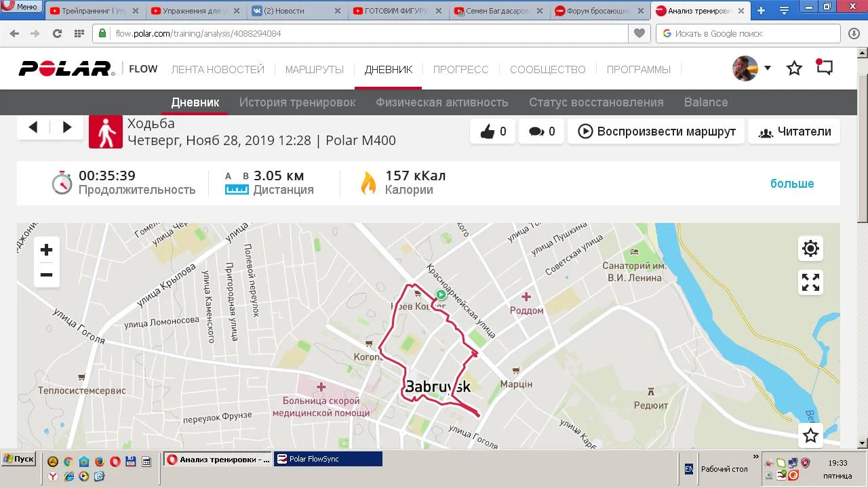Open 'ПРОГРЕСС' in the navigation
868x488 pixels.
pos(461,69)
